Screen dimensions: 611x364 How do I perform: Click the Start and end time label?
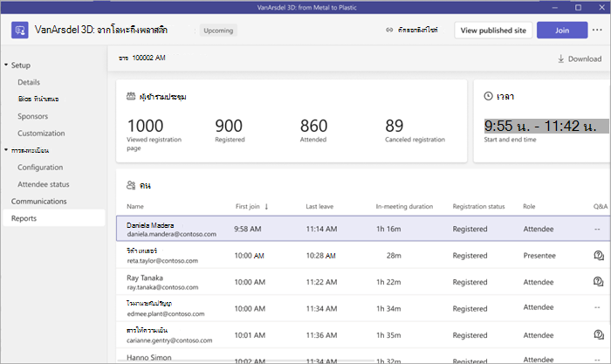[510, 140]
